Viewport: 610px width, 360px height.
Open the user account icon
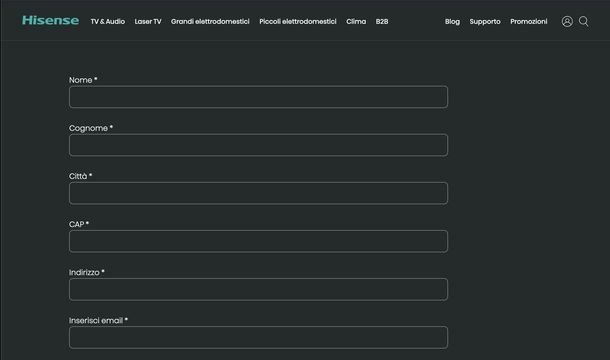[567, 21]
